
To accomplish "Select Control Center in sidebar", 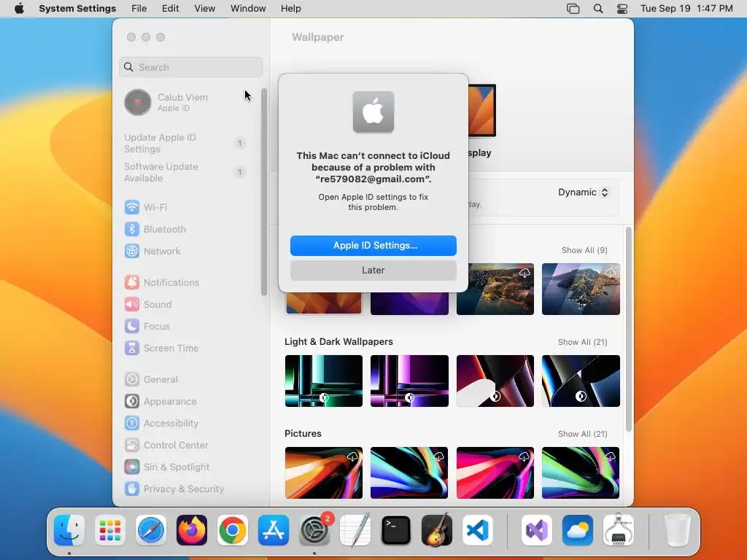I will click(166, 446).
